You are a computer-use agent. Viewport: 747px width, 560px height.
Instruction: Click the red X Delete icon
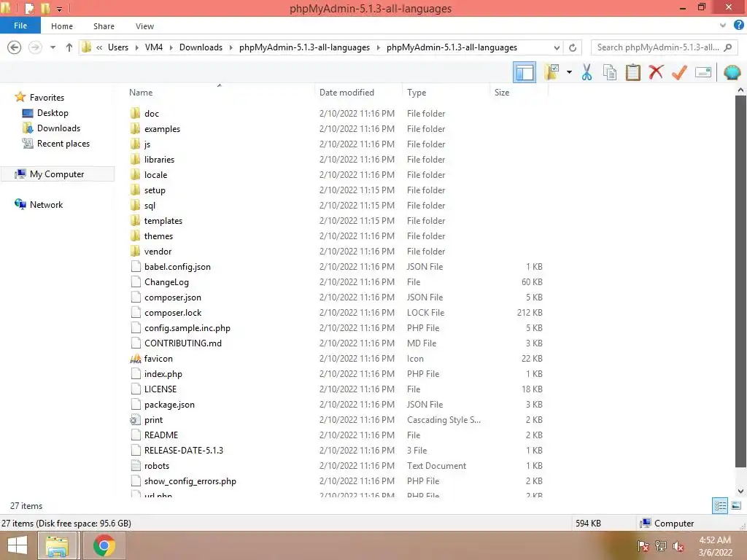(x=656, y=72)
